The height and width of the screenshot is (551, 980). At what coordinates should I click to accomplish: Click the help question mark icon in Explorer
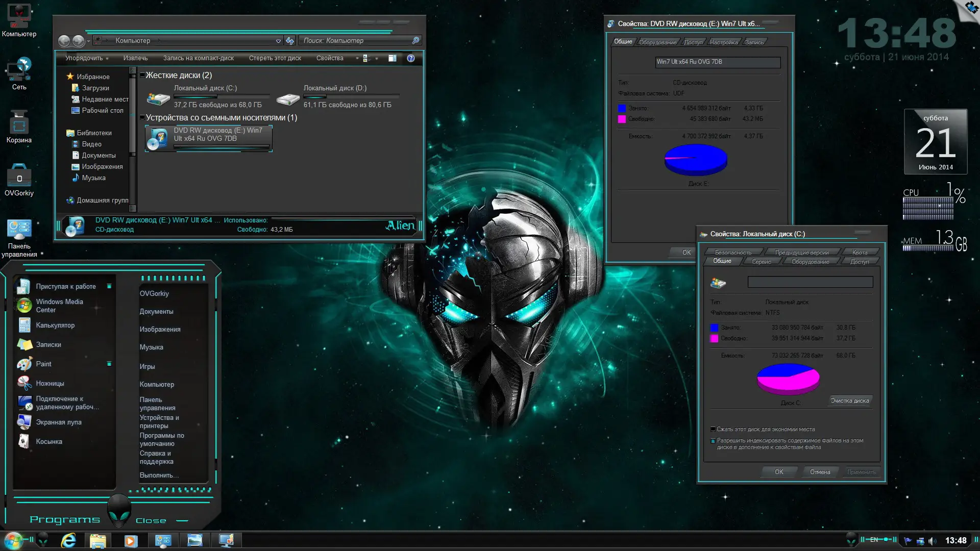(x=411, y=58)
